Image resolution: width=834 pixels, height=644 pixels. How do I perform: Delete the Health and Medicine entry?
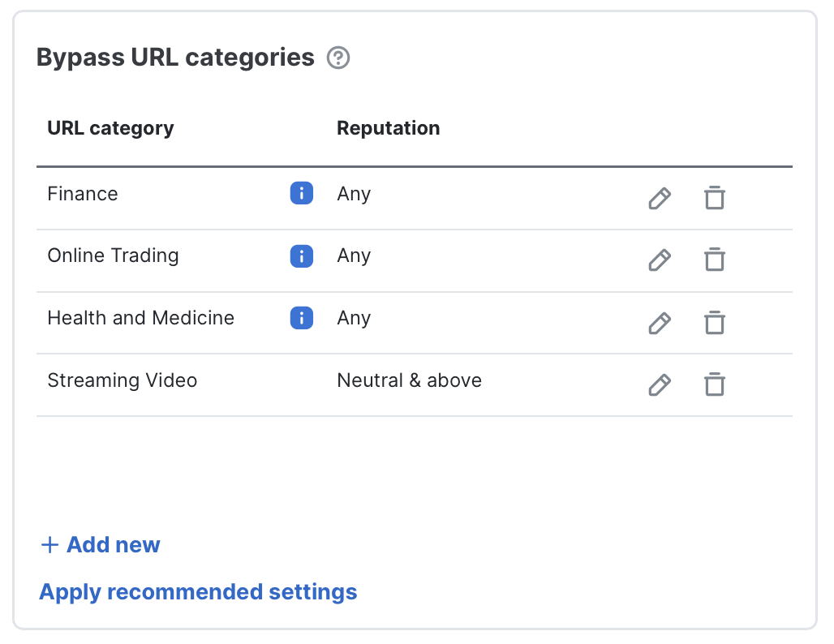(715, 323)
